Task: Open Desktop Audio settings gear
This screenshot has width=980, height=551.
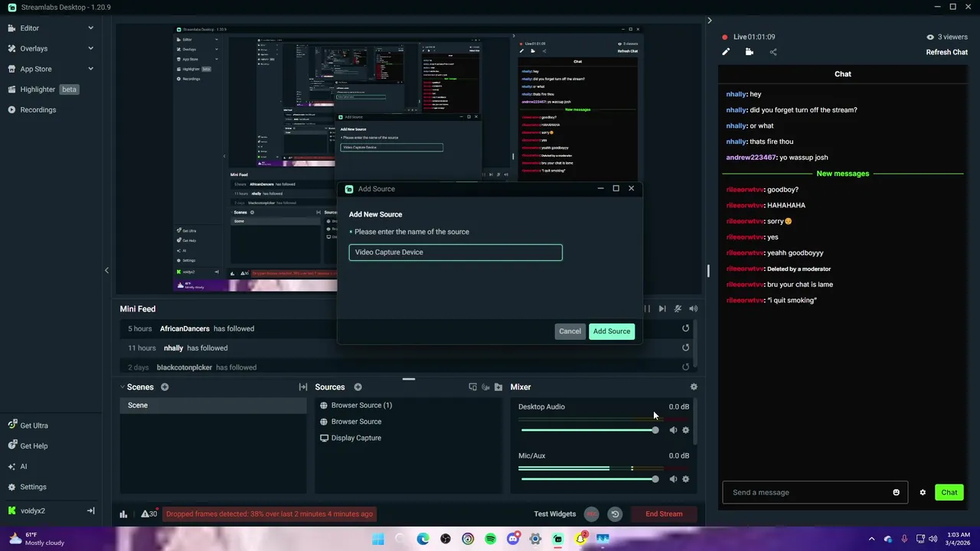Action: click(685, 430)
